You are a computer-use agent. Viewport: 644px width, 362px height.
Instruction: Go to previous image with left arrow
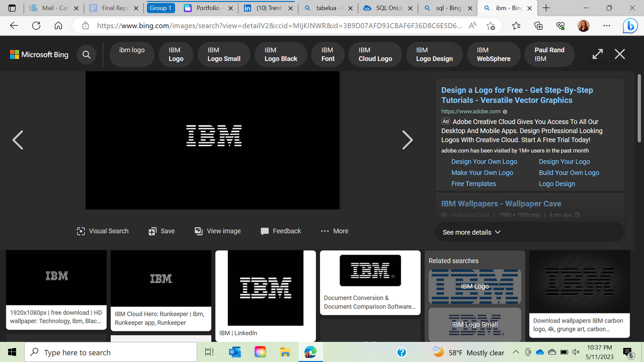click(18, 140)
